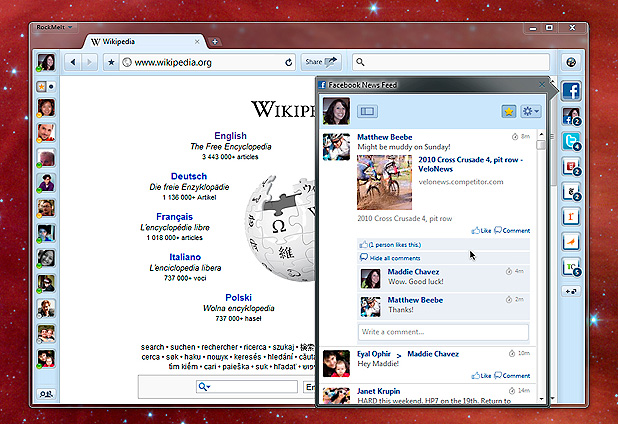Like Matthew Beebe's post
The width and height of the screenshot is (618, 424).
pyautogui.click(x=480, y=230)
